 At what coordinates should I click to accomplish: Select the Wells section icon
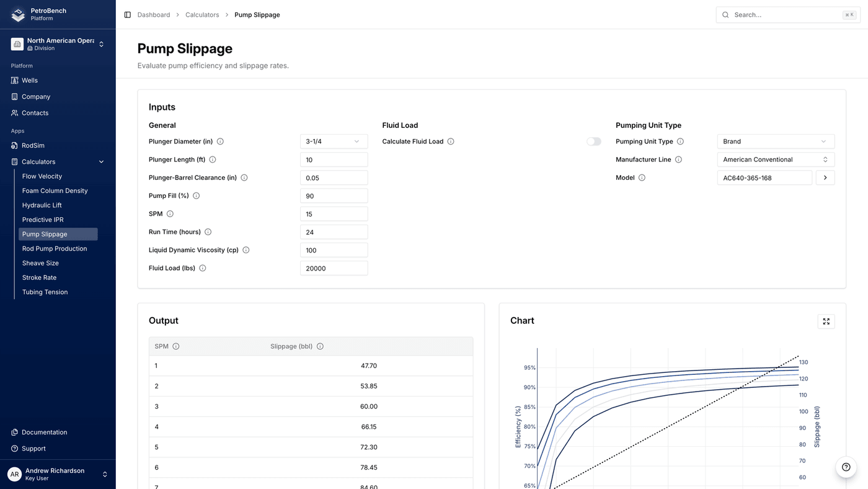tap(14, 80)
